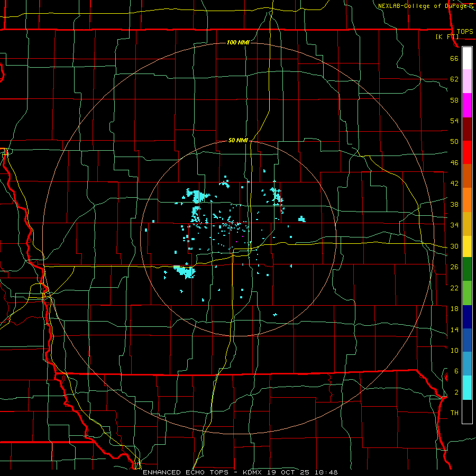Click the 10 legend tick value
This screenshot has height=476, width=476.
tap(454, 350)
